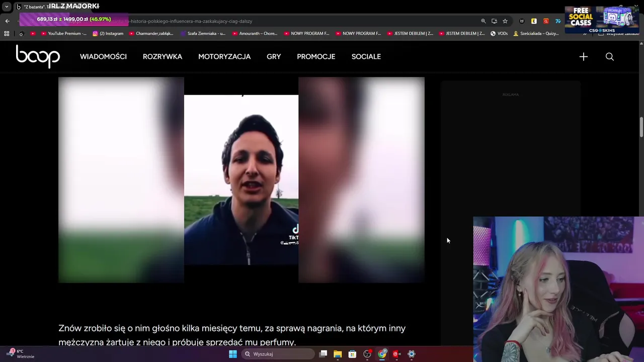Open Microsoft Store from the taskbar
The image size is (644, 362).
point(352,354)
